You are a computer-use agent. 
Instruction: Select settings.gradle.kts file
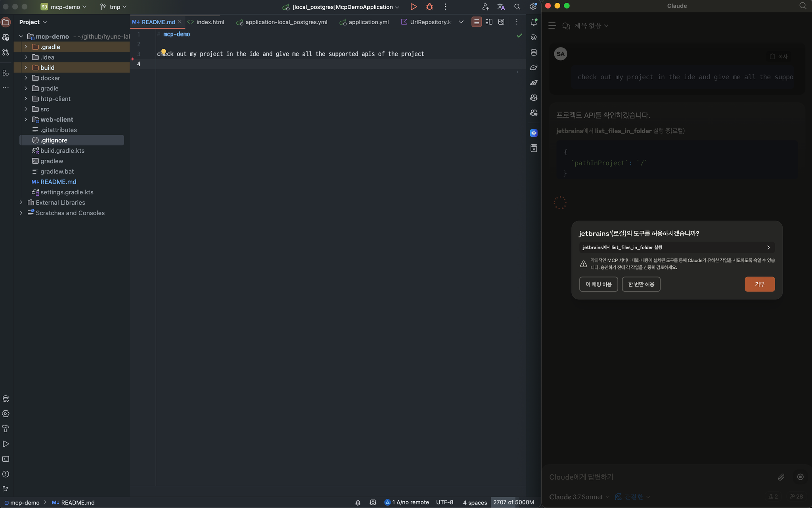(x=67, y=192)
